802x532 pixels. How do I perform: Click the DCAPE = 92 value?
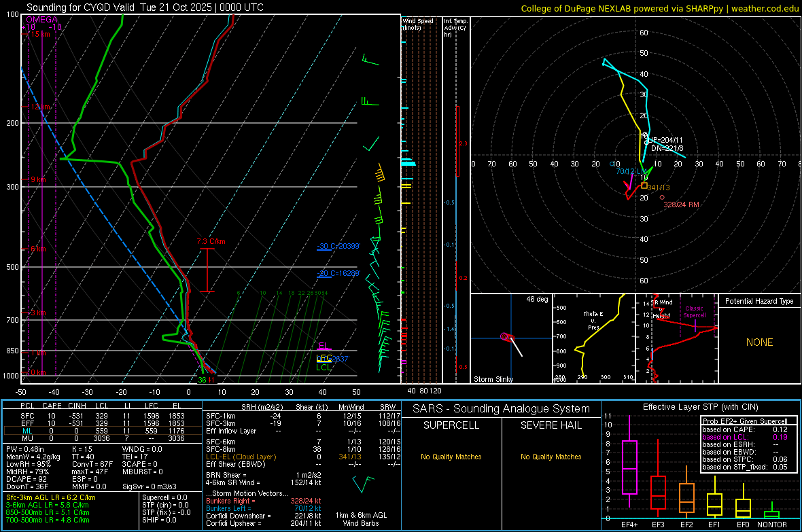[x=27, y=479]
